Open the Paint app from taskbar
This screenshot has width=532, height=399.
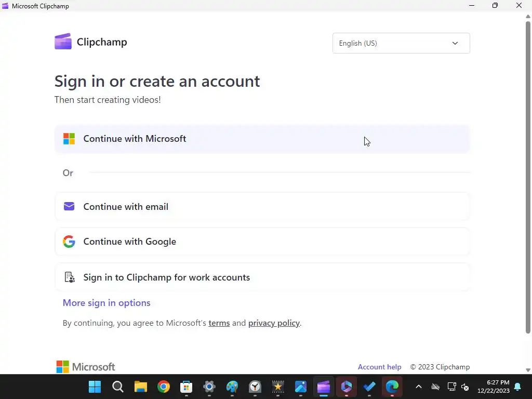click(x=232, y=387)
